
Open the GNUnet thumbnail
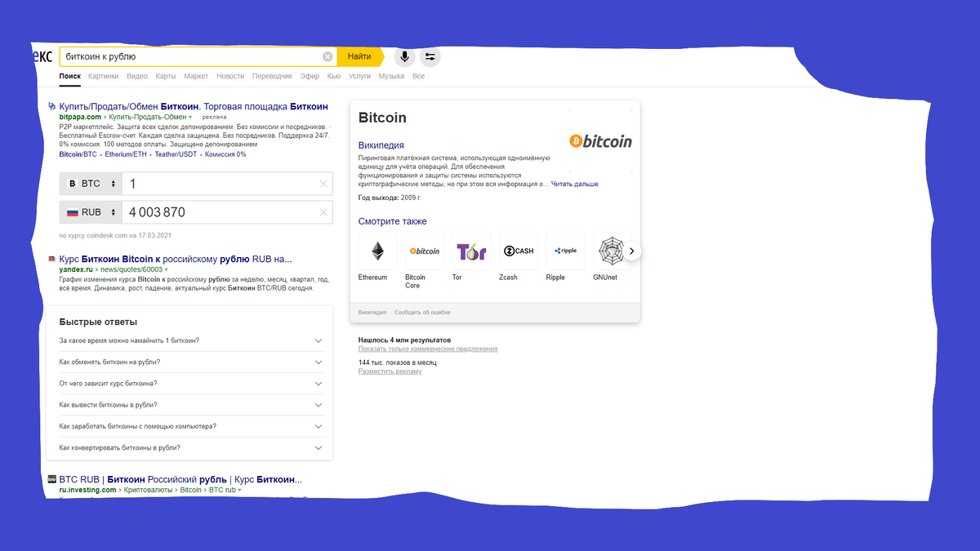pyautogui.click(x=612, y=251)
